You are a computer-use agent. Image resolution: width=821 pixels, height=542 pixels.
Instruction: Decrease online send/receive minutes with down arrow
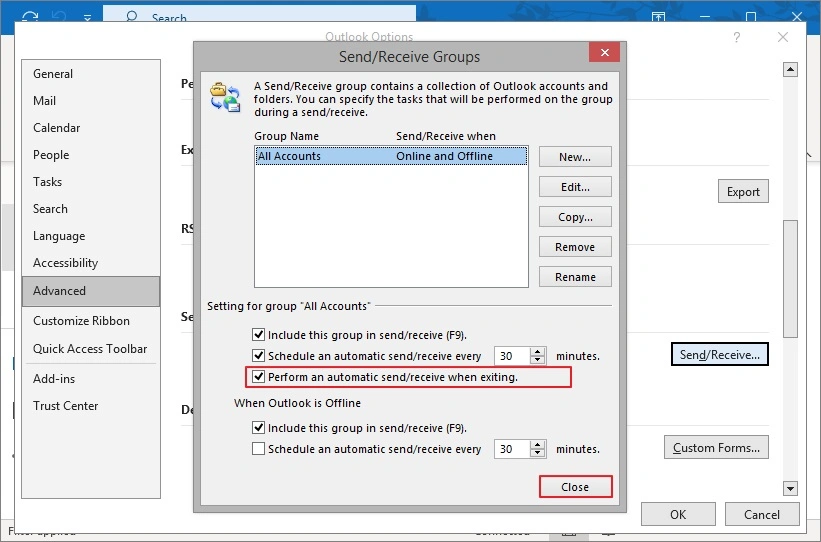click(538, 360)
